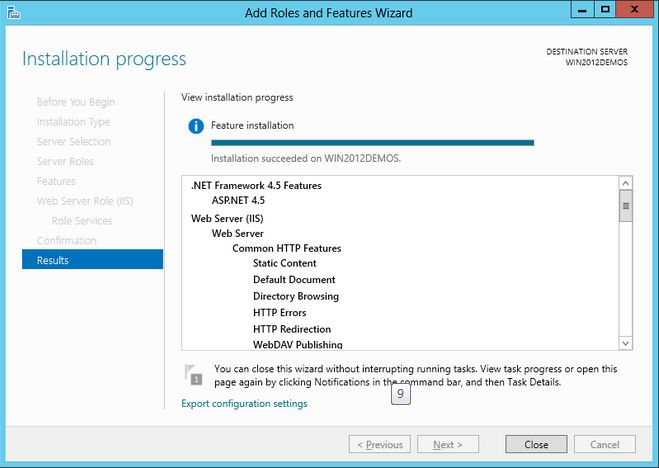Select the WebDAV Publishing entry

click(x=298, y=344)
